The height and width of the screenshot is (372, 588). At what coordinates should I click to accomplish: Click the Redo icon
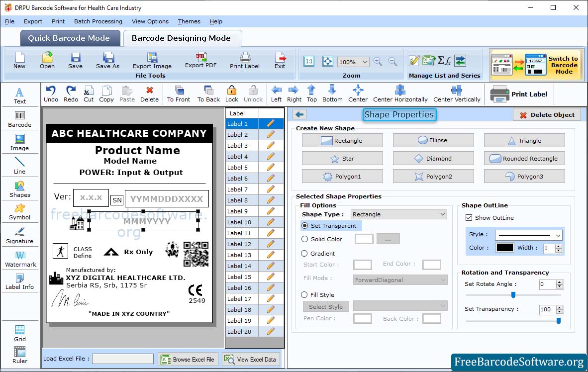click(71, 94)
